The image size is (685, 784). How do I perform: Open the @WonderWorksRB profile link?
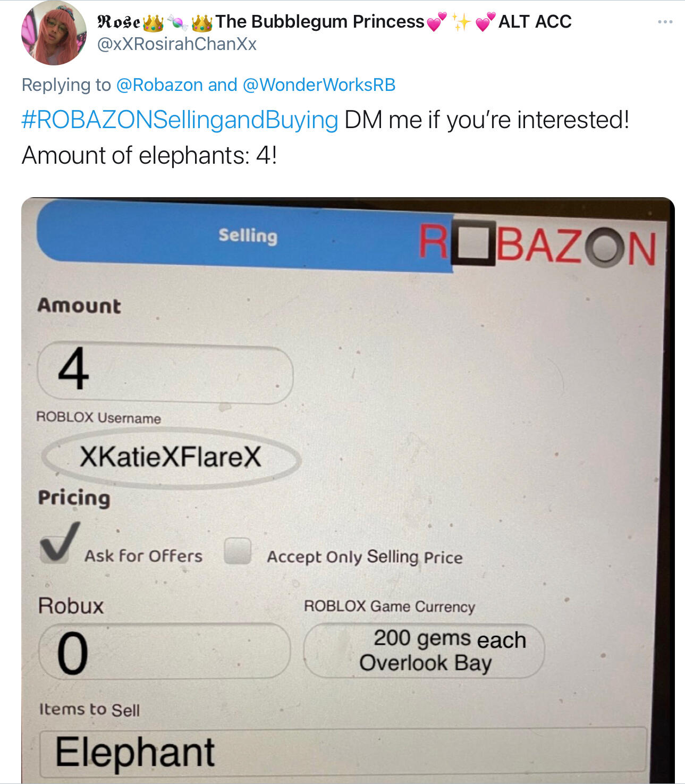click(319, 85)
